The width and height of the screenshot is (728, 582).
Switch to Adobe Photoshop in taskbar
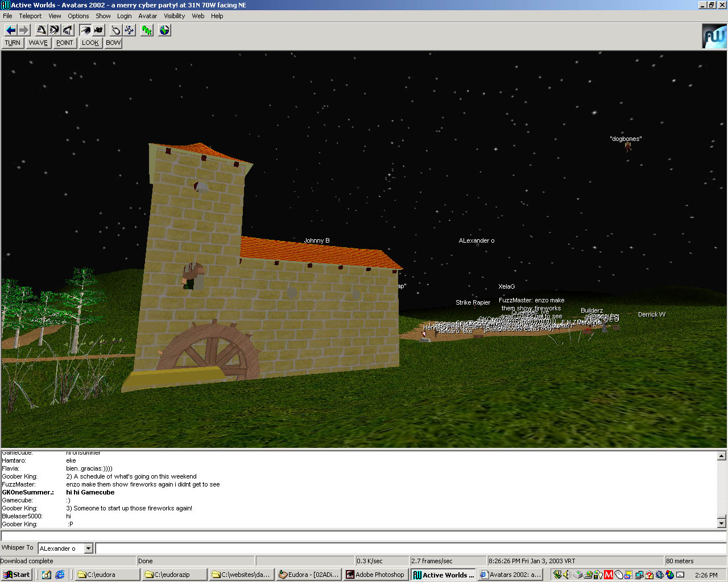(x=375, y=575)
